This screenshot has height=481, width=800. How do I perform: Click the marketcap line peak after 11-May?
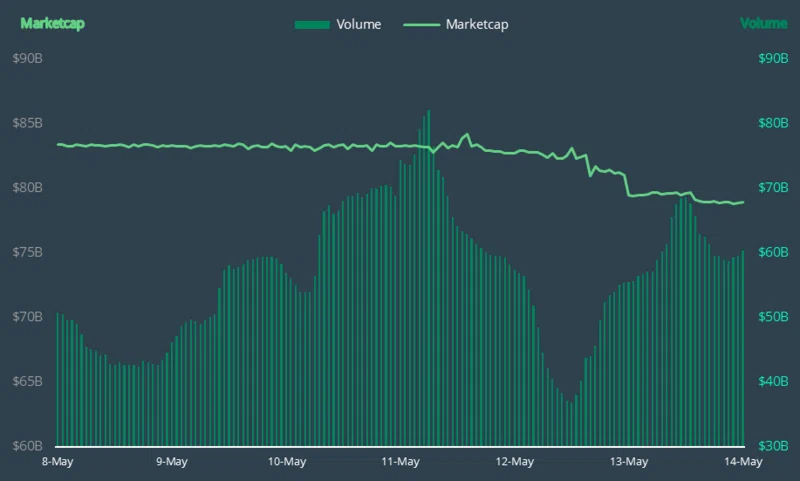466,135
